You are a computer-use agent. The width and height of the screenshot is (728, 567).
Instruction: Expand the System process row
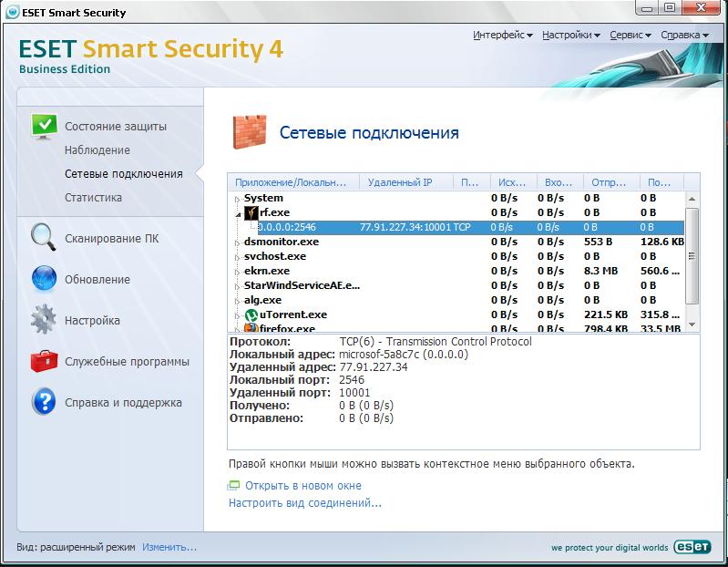pyautogui.click(x=239, y=199)
